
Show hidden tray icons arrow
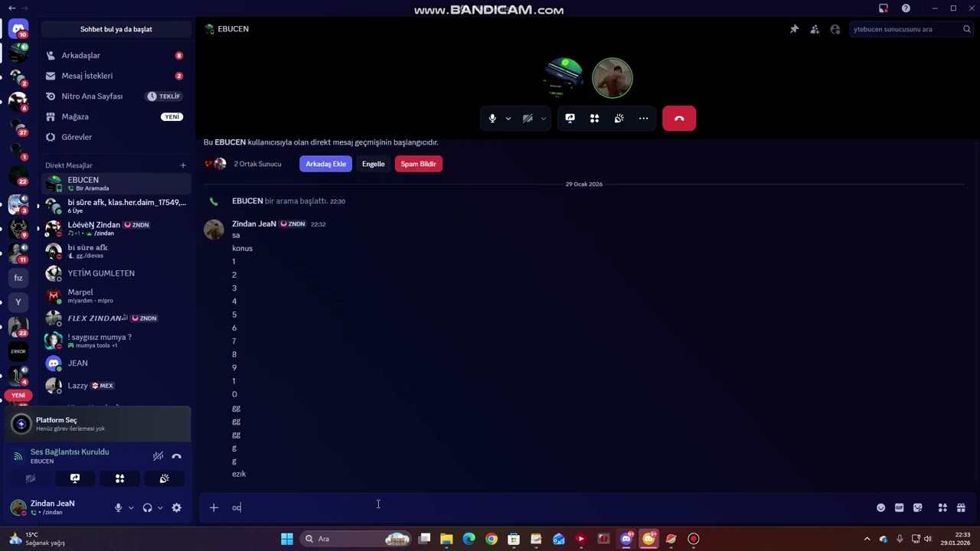click(867, 539)
